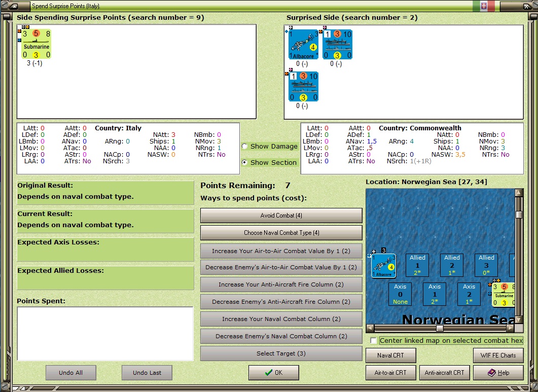
Task: Confirm with the OK button
Action: pos(273,372)
